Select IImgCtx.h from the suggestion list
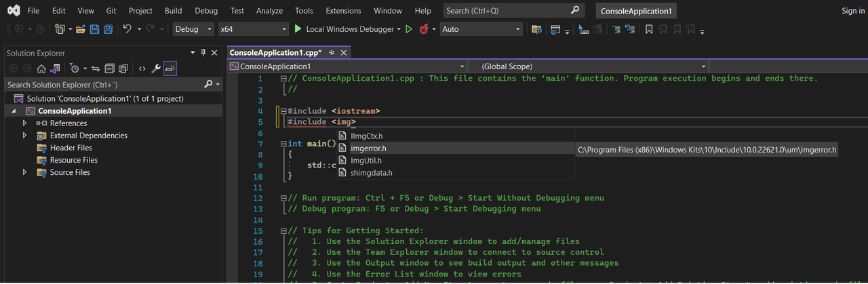 (x=456, y=136)
